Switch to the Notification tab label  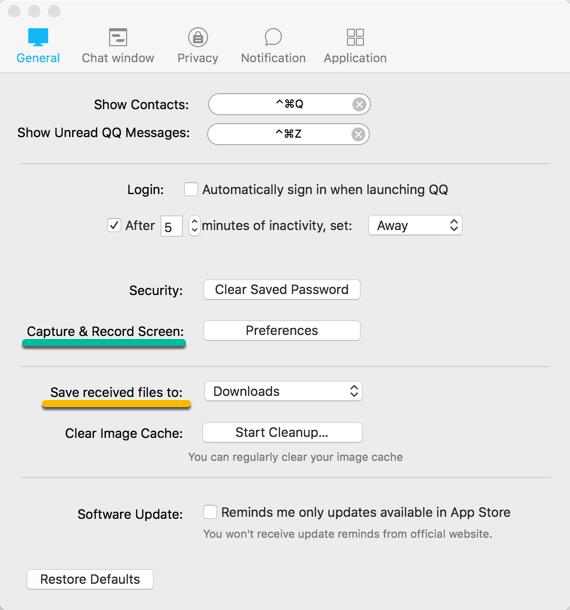pyautogui.click(x=273, y=58)
